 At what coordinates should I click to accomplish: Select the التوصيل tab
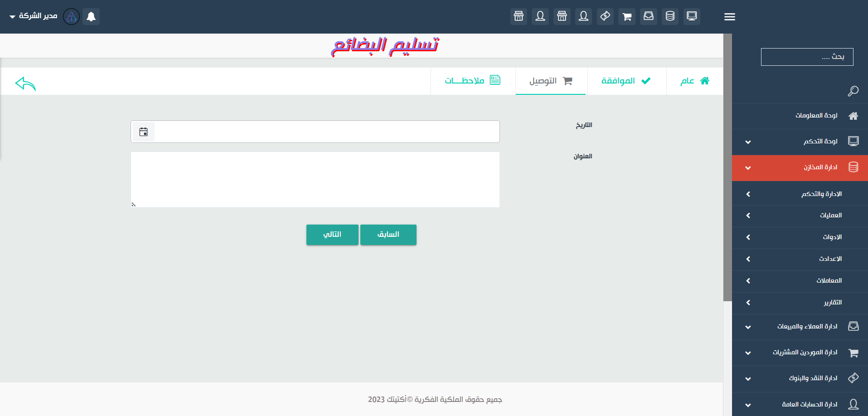pos(551,81)
